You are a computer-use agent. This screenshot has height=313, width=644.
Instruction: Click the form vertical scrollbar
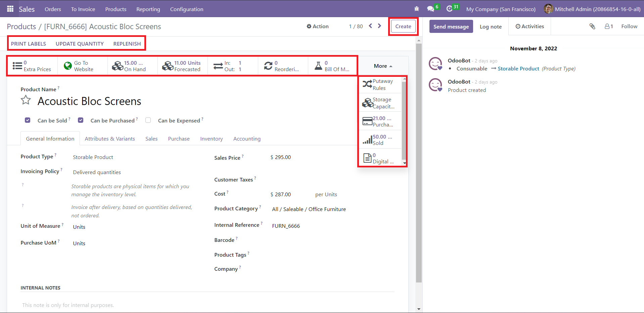click(419, 163)
